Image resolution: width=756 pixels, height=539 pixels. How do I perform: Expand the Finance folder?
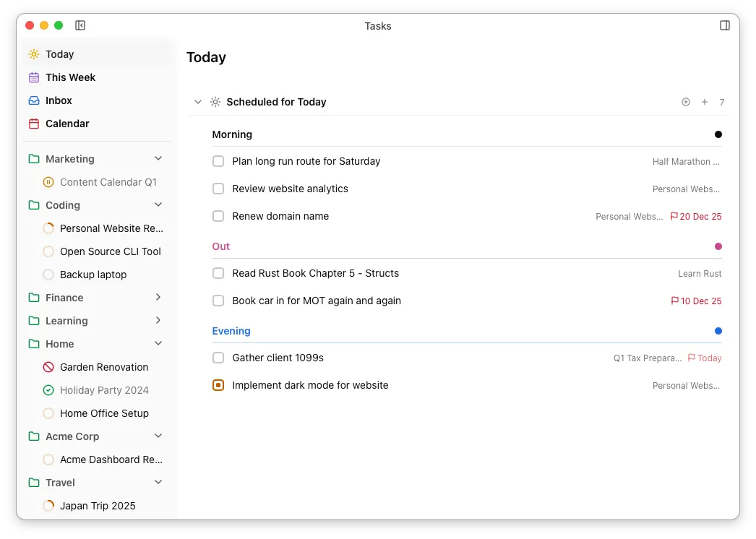point(158,298)
